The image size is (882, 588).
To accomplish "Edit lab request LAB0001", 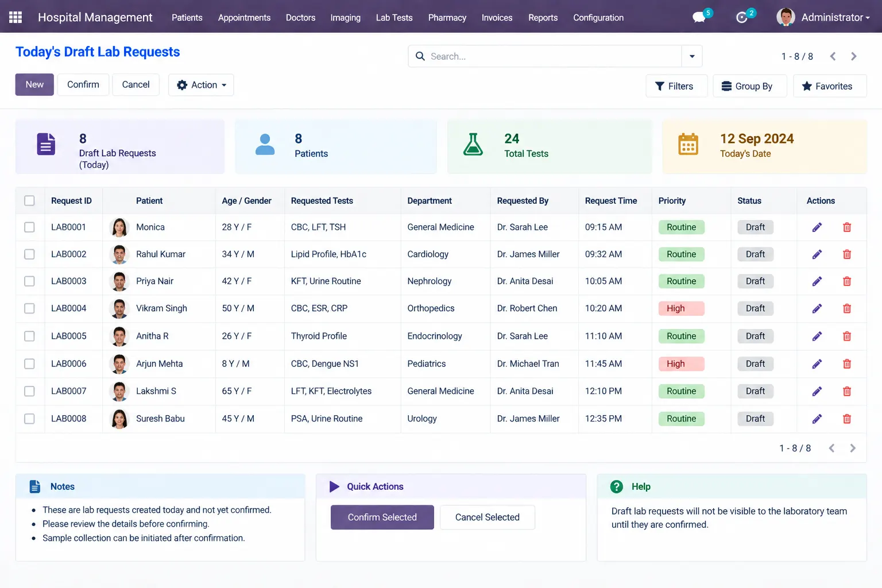I will tap(817, 227).
